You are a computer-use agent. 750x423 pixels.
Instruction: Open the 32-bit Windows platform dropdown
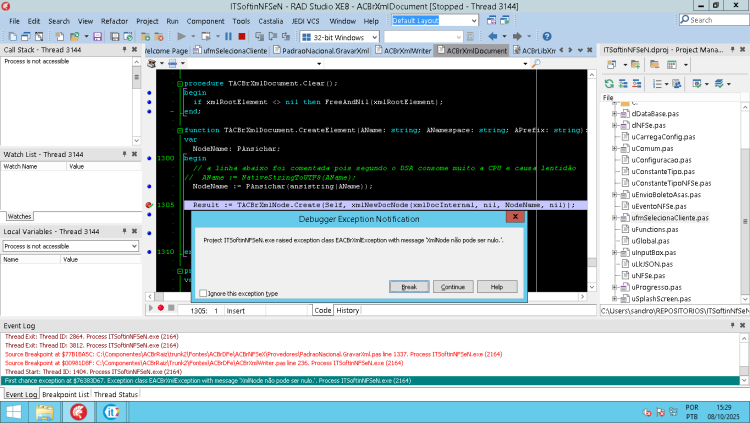pyautogui.click(x=375, y=37)
